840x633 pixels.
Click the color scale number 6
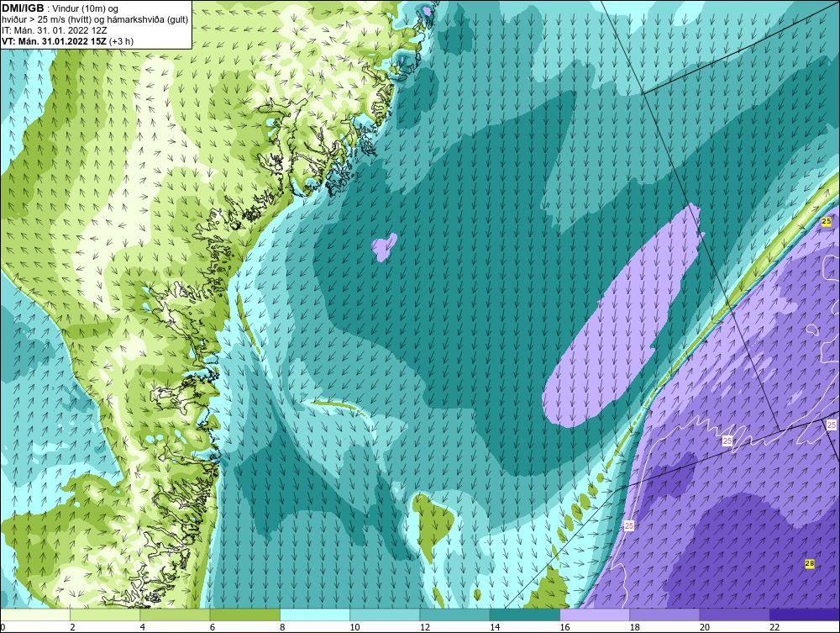pyautogui.click(x=213, y=628)
